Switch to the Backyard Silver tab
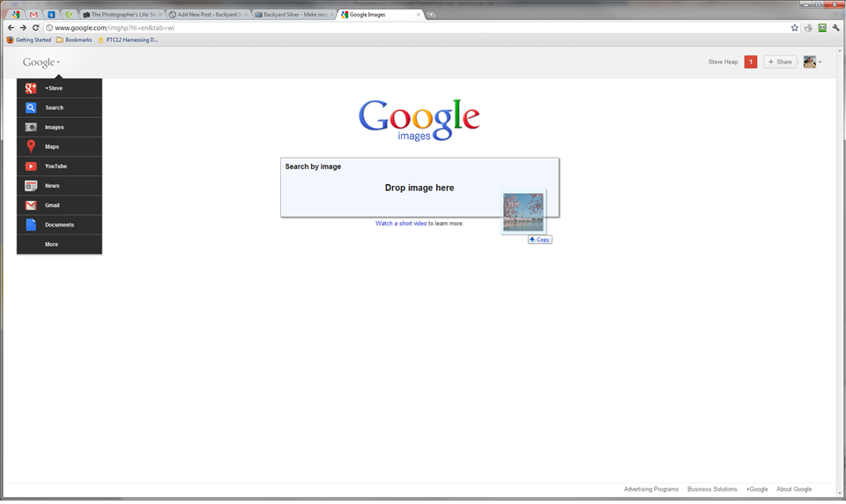 pyautogui.click(x=294, y=15)
